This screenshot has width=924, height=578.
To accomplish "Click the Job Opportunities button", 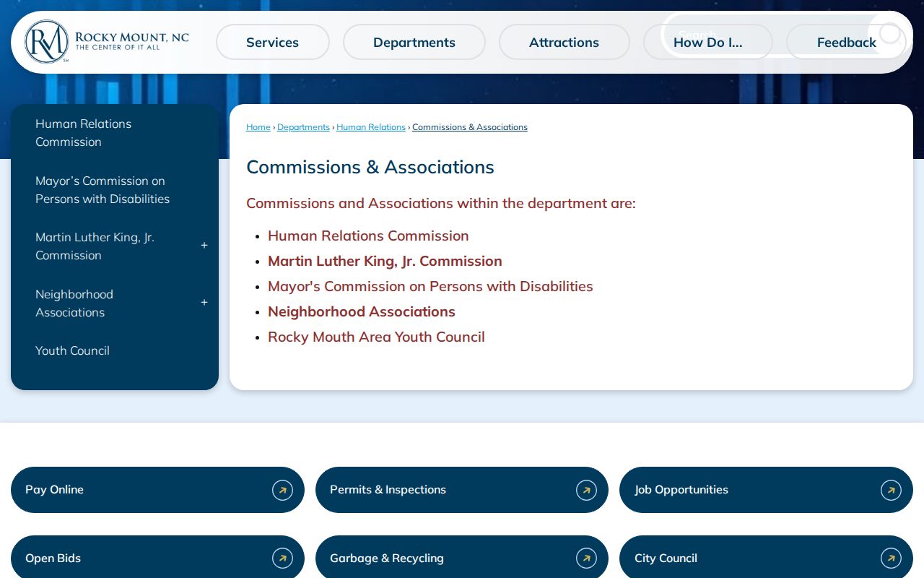I will coord(766,490).
